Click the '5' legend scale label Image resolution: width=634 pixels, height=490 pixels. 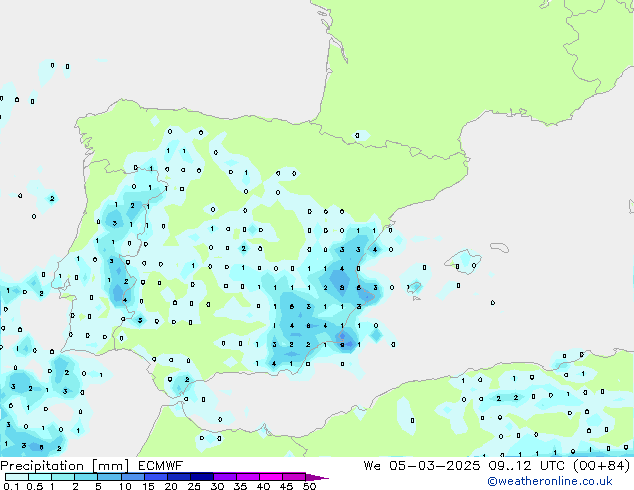coord(98,486)
